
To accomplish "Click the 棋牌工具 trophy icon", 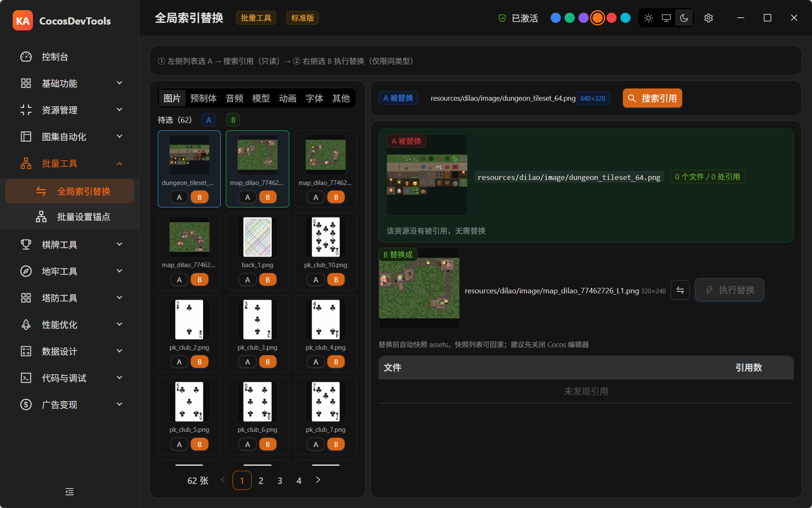I will click(26, 245).
